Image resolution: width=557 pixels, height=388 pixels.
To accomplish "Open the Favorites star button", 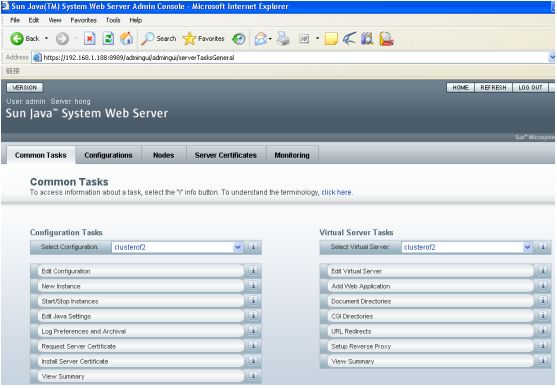I will coord(203,38).
